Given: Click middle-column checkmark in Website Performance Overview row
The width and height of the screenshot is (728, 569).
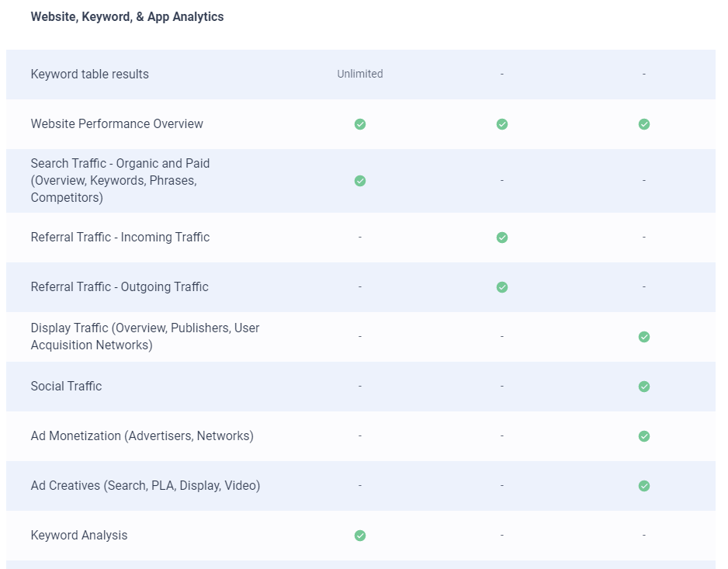Looking at the screenshot, I should click(x=502, y=124).
